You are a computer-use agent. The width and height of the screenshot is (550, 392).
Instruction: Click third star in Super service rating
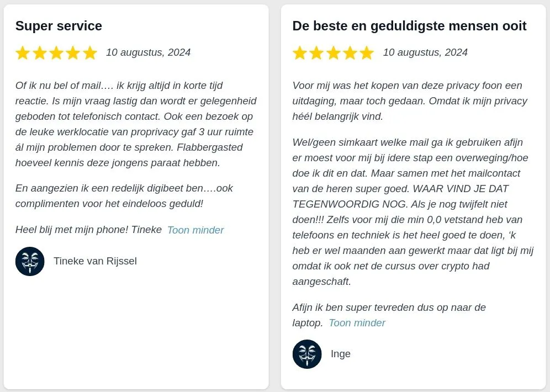click(56, 53)
